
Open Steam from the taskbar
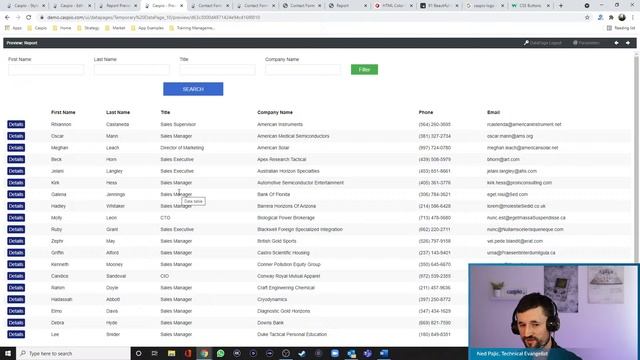(x=302, y=353)
